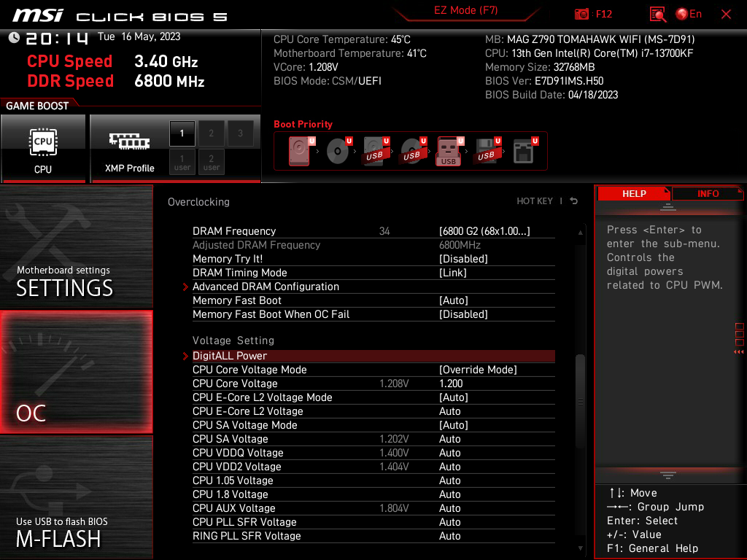This screenshot has width=747, height=560.
Task: Select the network boot device icon
Action: point(525,151)
